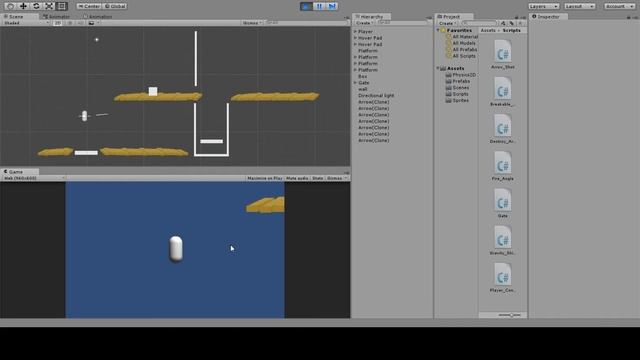Toggle the Global handle orientation button
Screen dimensions: 640x360
coord(115,6)
